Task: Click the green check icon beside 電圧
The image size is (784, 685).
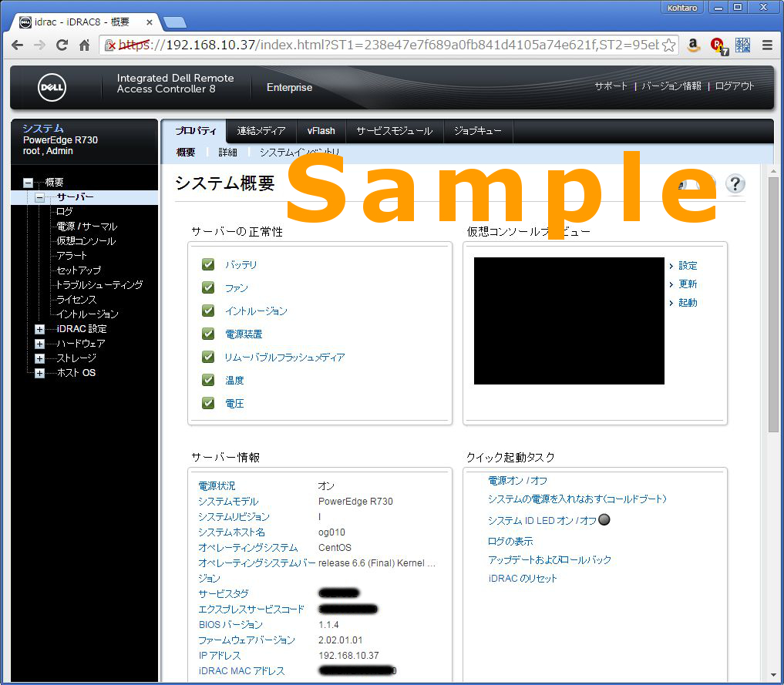Action: pos(208,403)
